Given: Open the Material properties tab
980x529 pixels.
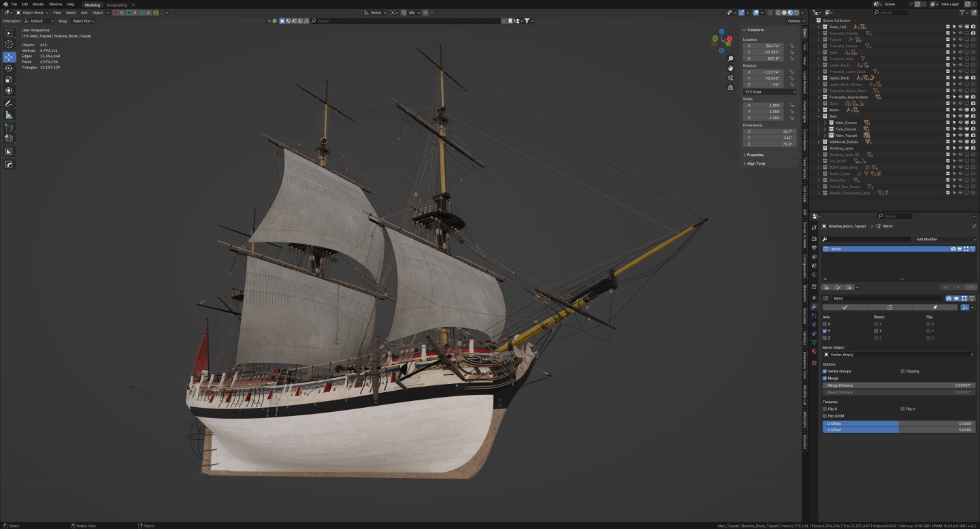Looking at the screenshot, I should click(x=814, y=352).
